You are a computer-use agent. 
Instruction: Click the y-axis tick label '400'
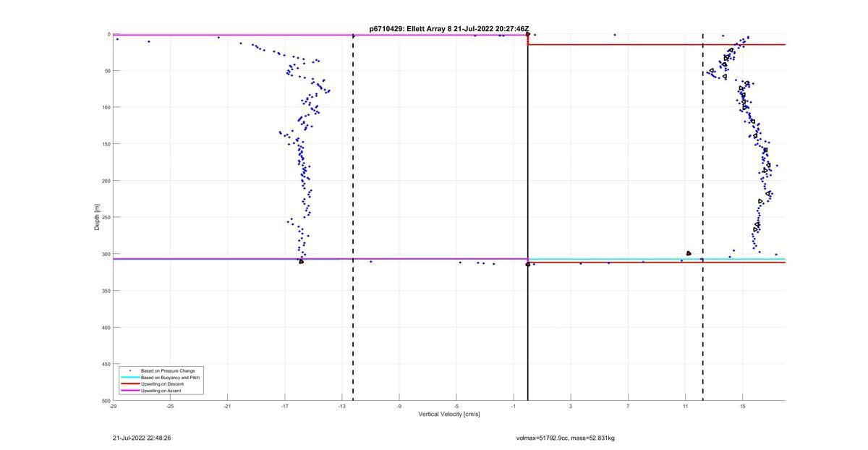click(x=106, y=327)
